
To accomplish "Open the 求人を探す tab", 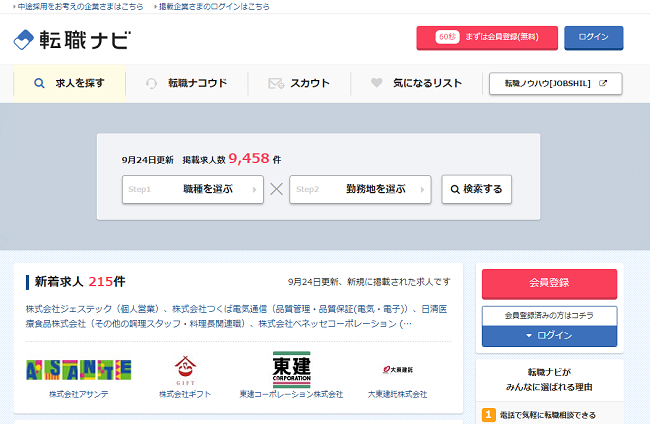I will click(x=69, y=83).
